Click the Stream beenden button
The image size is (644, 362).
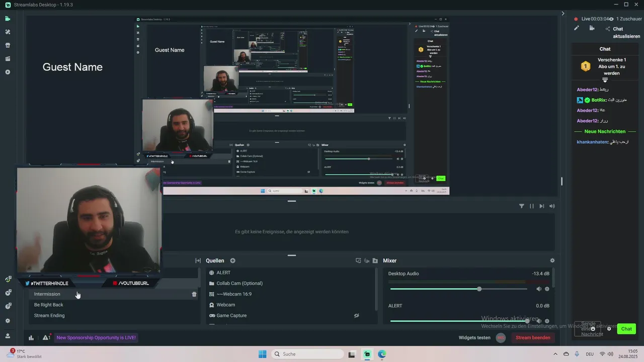533,338
